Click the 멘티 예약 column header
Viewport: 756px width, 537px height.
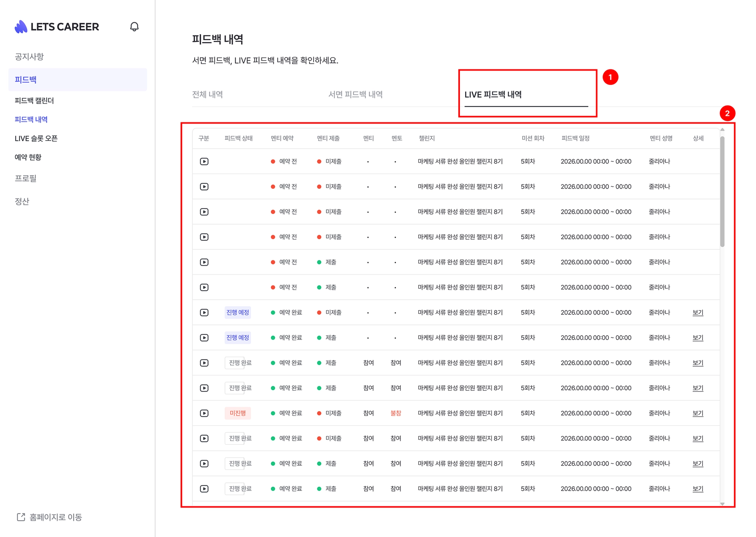pos(282,138)
